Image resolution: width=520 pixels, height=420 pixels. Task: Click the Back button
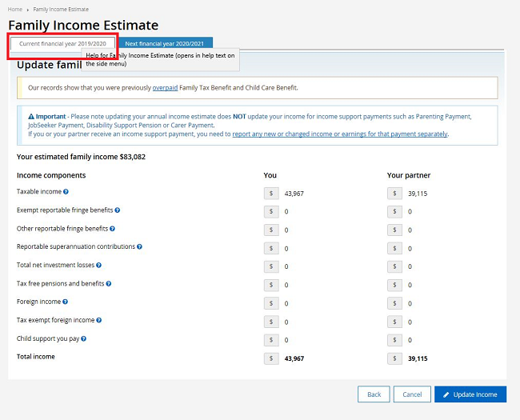(x=374, y=394)
